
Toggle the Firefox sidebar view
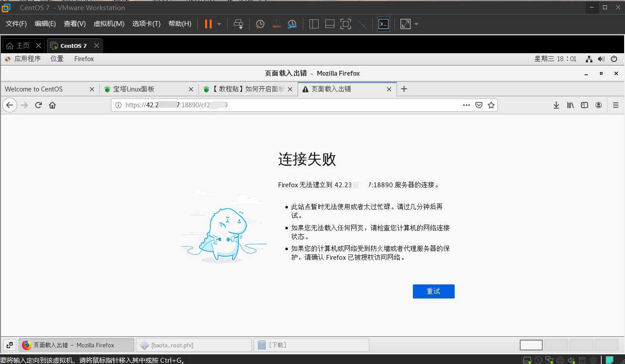585,105
